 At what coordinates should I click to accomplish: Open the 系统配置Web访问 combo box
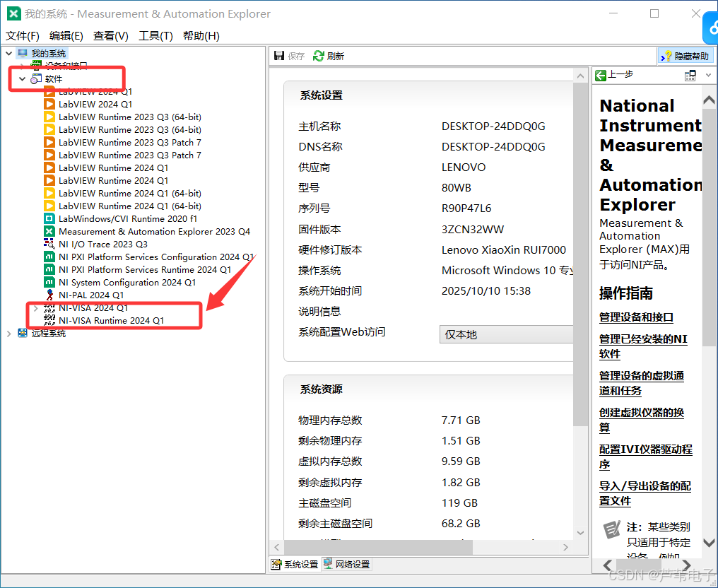507,334
